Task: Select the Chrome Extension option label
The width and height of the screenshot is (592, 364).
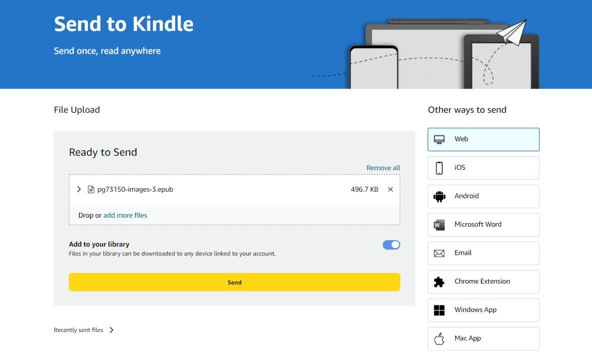Action: [x=482, y=282]
